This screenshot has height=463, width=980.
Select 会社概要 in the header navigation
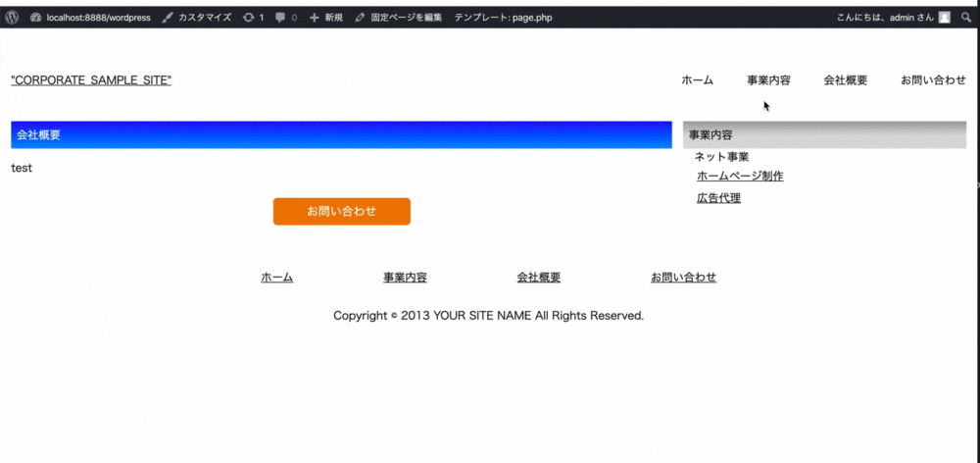[845, 80]
